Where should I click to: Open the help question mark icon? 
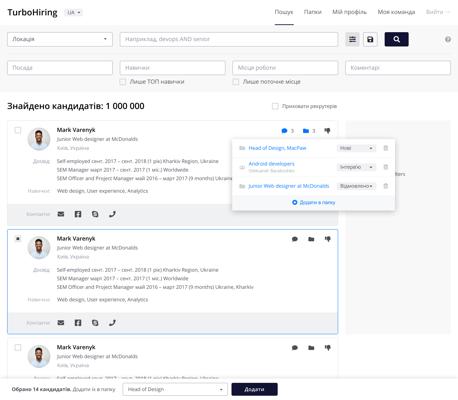click(448, 39)
